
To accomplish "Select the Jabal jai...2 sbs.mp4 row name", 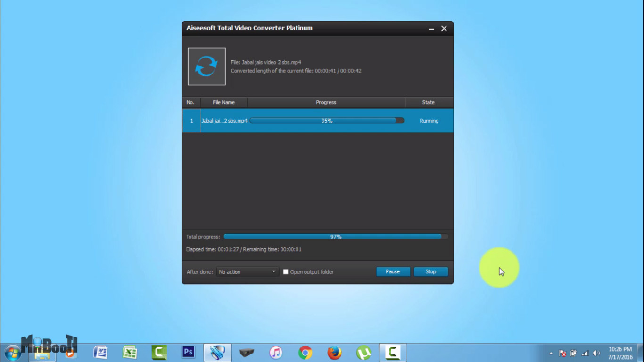I will 224,121.
